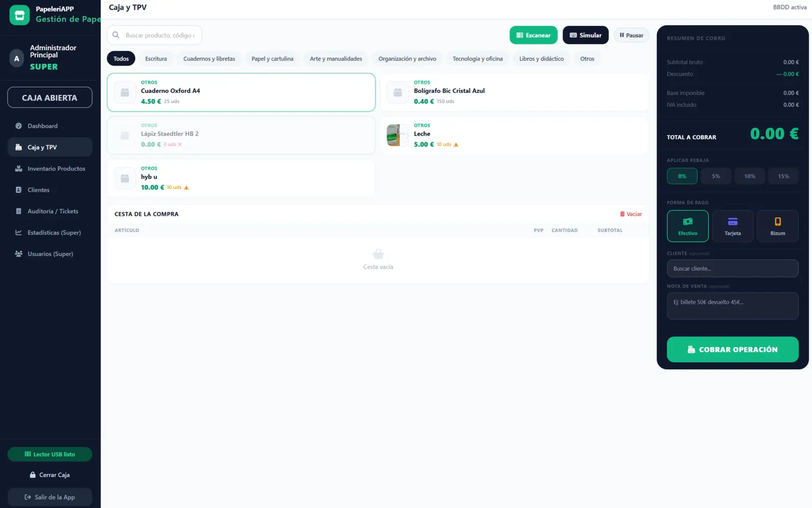Filter products by Escritura category
The width and height of the screenshot is (812, 508).
(x=156, y=59)
